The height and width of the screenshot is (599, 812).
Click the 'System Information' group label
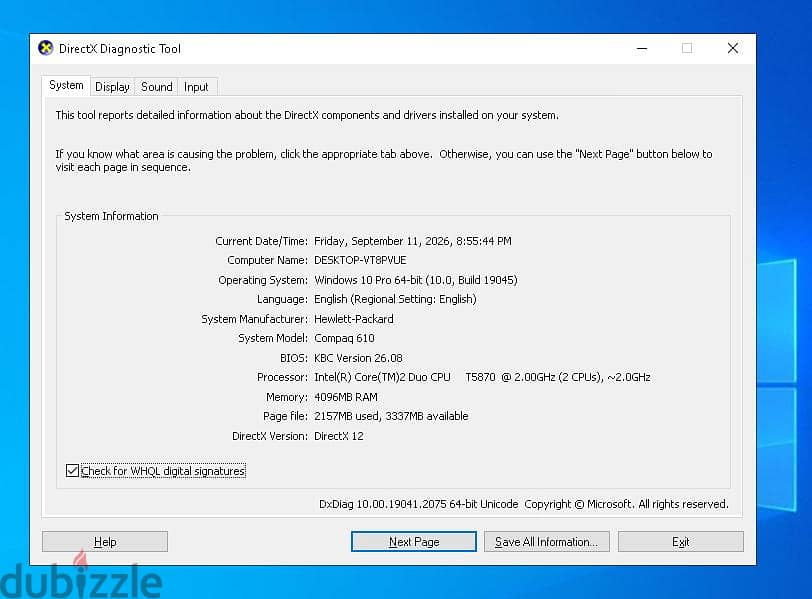click(x=111, y=216)
